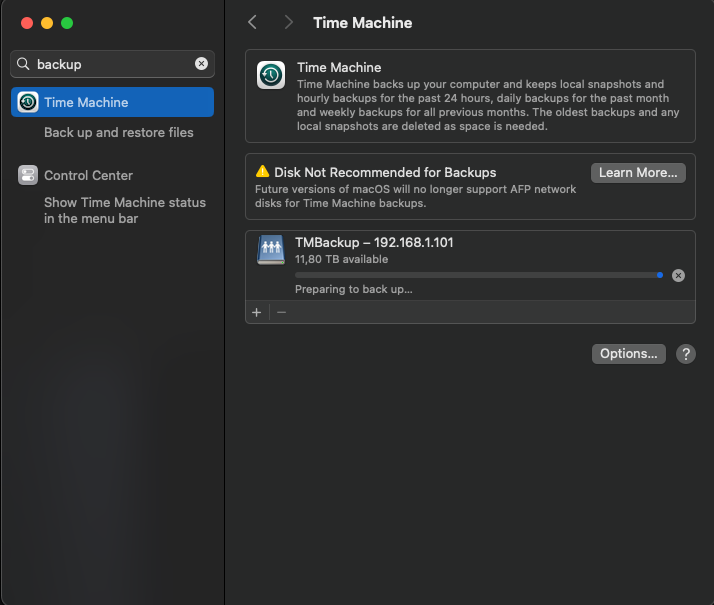The width and height of the screenshot is (714, 605).
Task: Select 'Show Time Machine status' result
Action: (x=125, y=210)
